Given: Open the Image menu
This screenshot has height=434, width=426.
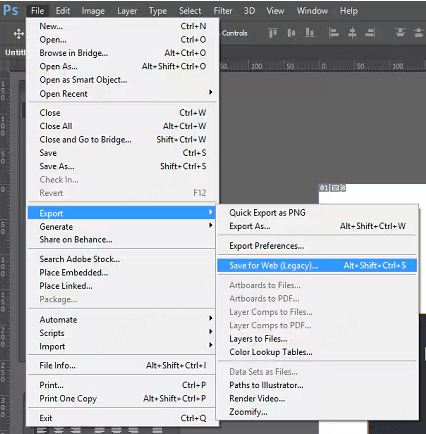Looking at the screenshot, I should click(93, 11).
